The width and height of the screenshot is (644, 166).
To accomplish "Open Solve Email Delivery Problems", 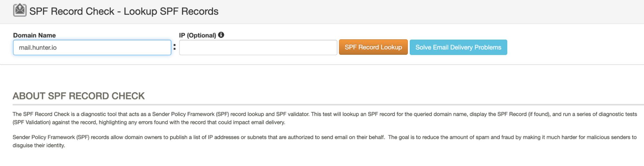I will pos(458,47).
